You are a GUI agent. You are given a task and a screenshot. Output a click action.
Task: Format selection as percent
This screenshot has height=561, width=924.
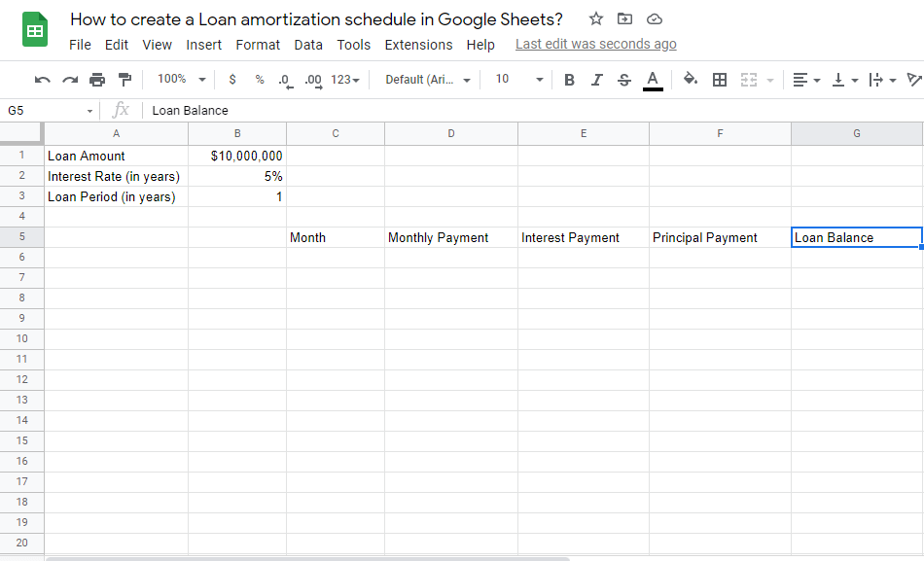[x=260, y=80]
